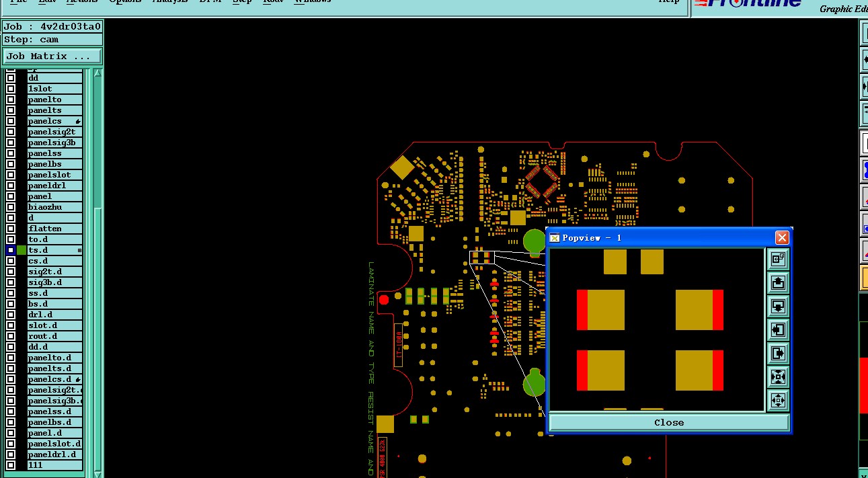
Task: Select the dd.d layer name
Action: [55, 347]
